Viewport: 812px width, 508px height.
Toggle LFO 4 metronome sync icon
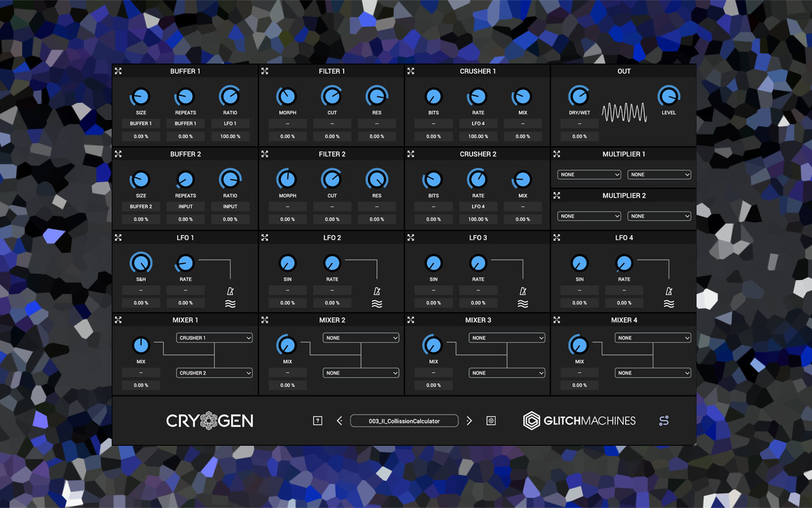point(669,291)
